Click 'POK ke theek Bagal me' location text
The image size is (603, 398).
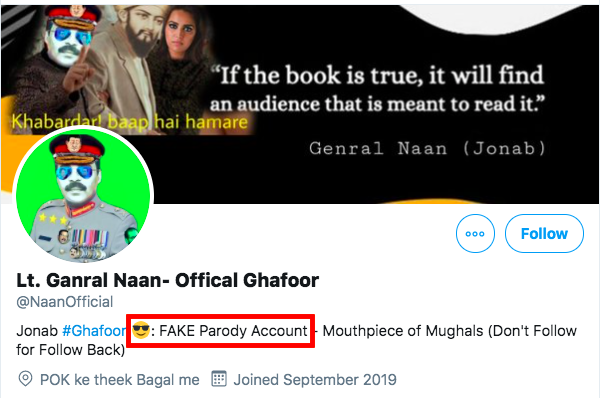(120, 380)
